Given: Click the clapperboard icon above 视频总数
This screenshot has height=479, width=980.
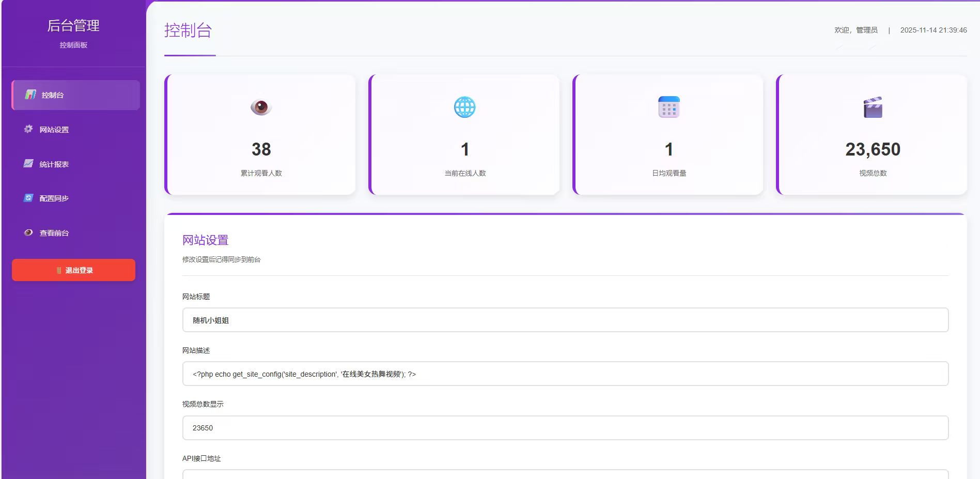Looking at the screenshot, I should [x=873, y=107].
